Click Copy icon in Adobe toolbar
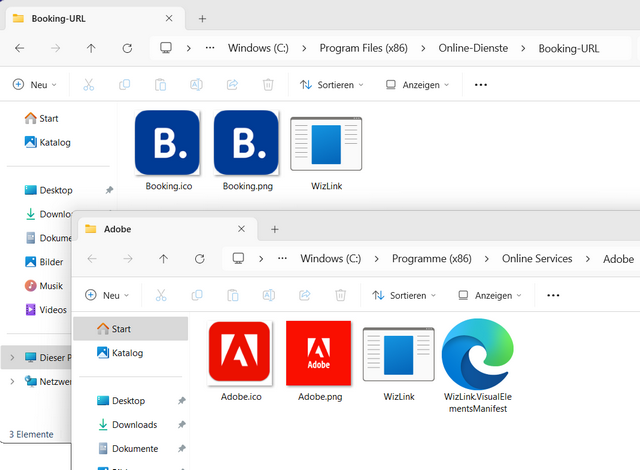Screen dimensions: 640x470 click(x=197, y=295)
